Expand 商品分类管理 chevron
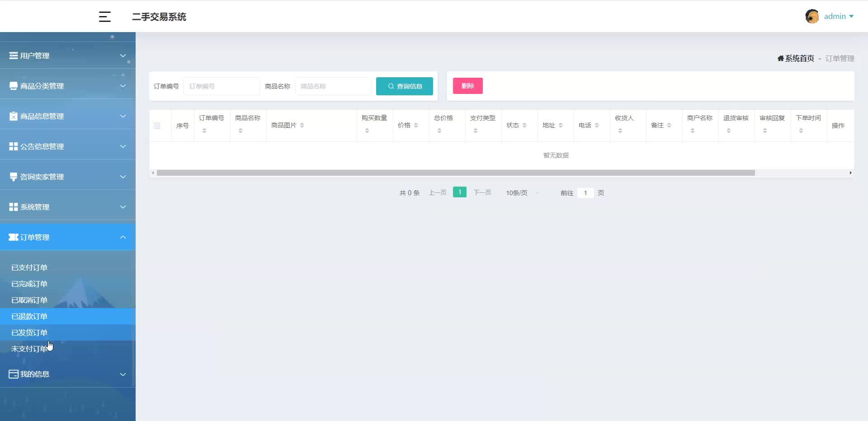Viewport: 868px width, 421px height. [123, 86]
